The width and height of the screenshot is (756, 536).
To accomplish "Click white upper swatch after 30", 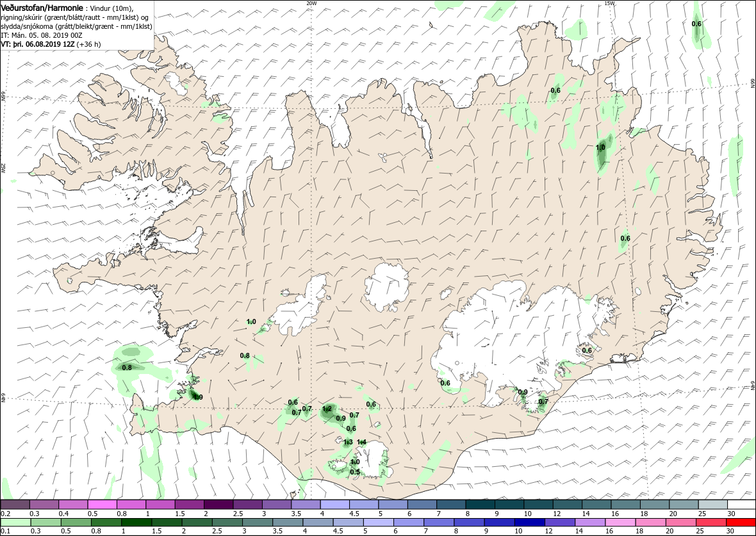I will click(x=741, y=505).
